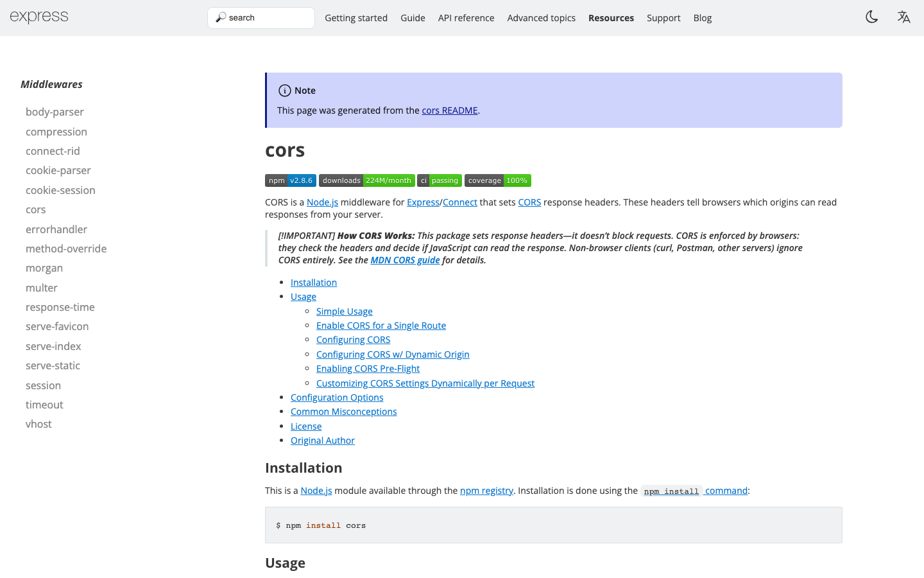Open the Getting started menu
This screenshot has height=578, width=924.
pos(356,18)
